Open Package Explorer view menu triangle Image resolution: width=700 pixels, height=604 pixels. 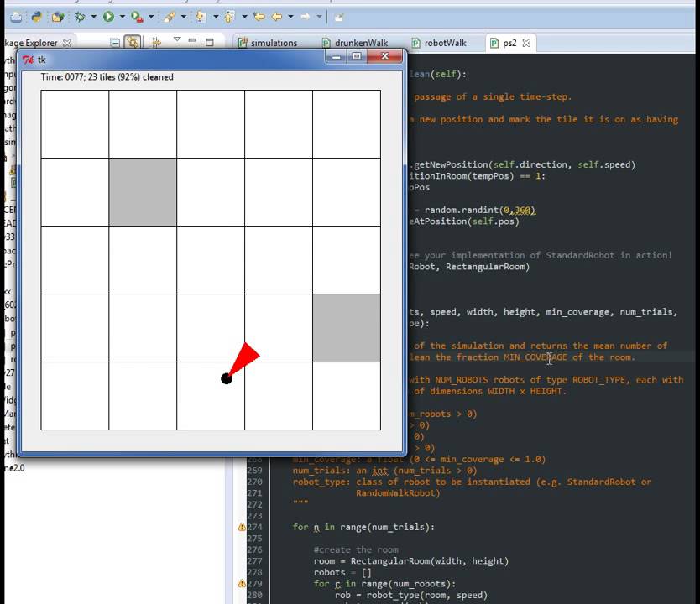(x=177, y=39)
